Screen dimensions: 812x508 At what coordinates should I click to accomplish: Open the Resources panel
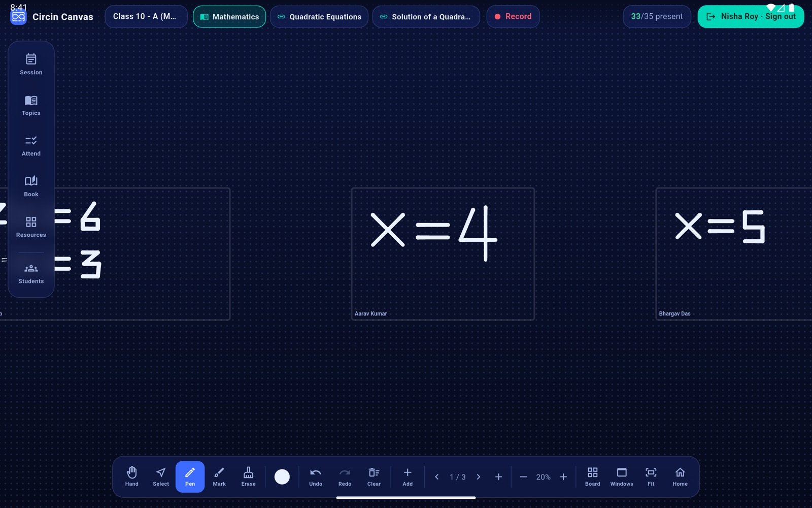click(31, 227)
